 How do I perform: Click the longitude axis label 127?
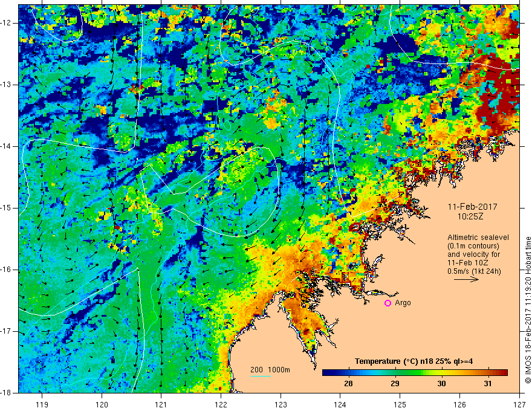(519, 404)
